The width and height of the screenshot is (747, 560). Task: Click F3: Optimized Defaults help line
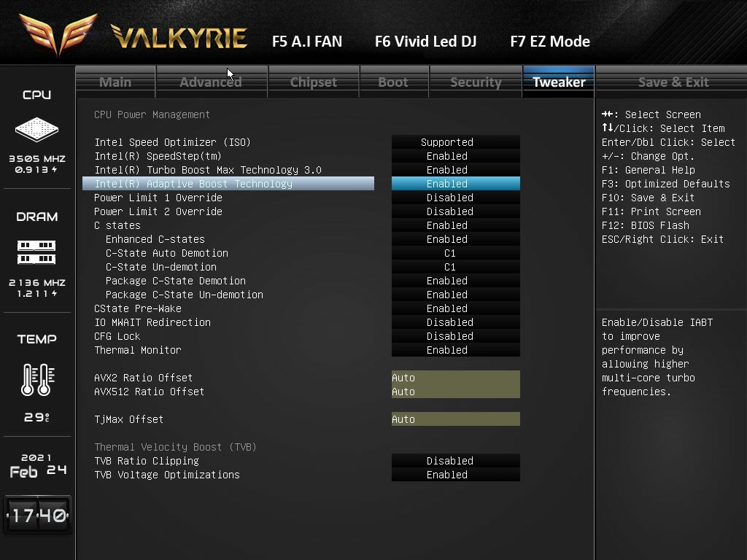(665, 184)
